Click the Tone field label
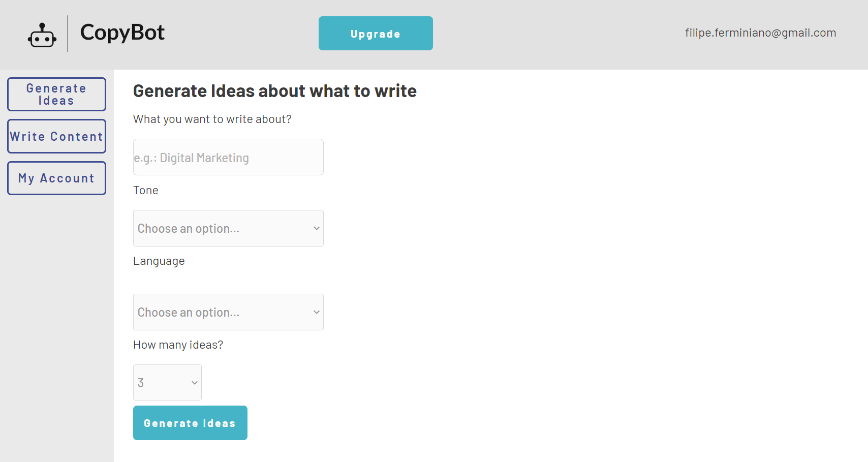This screenshot has width=868, height=462. (146, 190)
